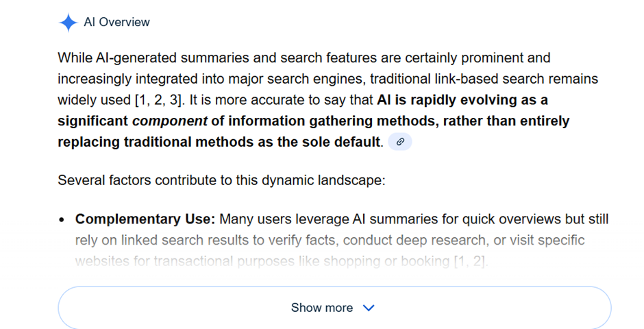Screen dimensions: 644x329
Task: Click the AI Overview heading label
Action: (116, 22)
